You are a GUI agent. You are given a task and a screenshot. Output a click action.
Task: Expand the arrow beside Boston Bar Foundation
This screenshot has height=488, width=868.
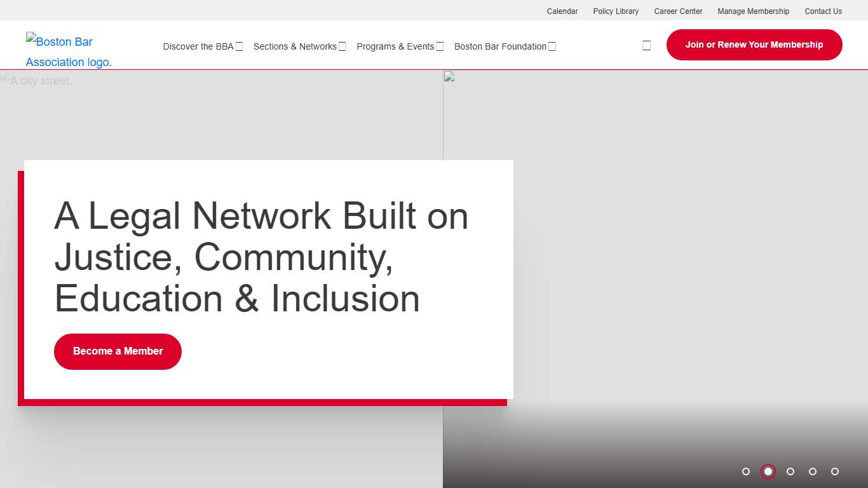(x=552, y=46)
